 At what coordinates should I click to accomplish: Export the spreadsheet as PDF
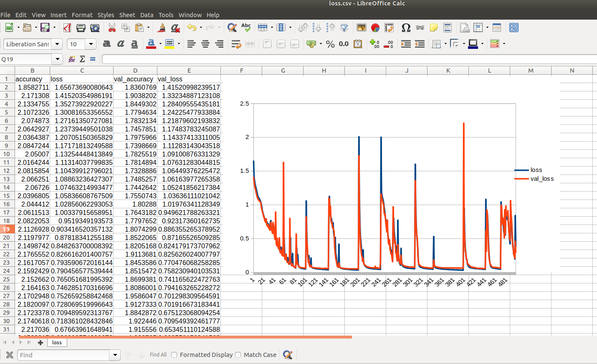67,28
